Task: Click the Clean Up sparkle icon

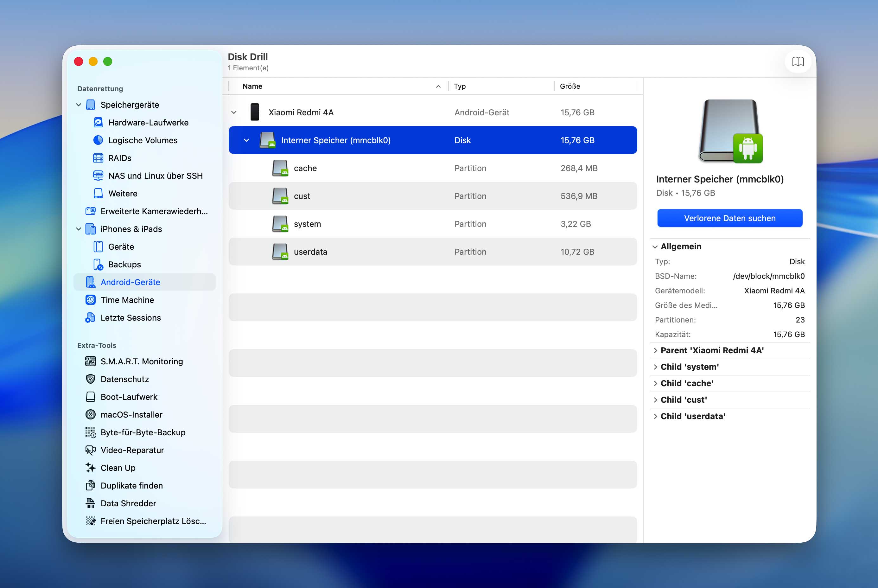Action: click(x=90, y=468)
